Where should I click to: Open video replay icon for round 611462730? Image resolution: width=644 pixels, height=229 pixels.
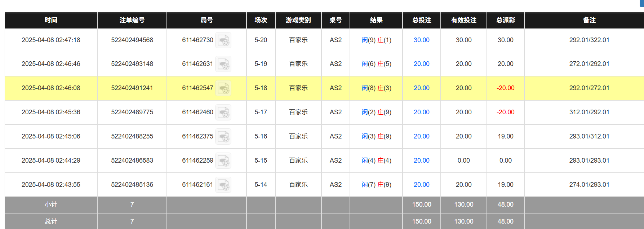pyautogui.click(x=223, y=40)
